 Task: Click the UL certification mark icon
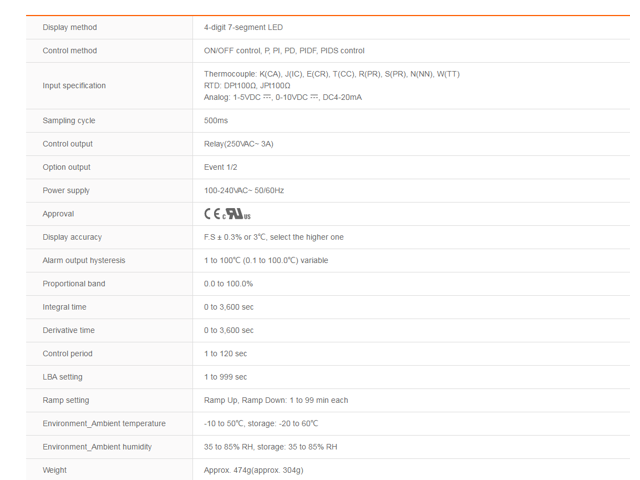(x=236, y=214)
